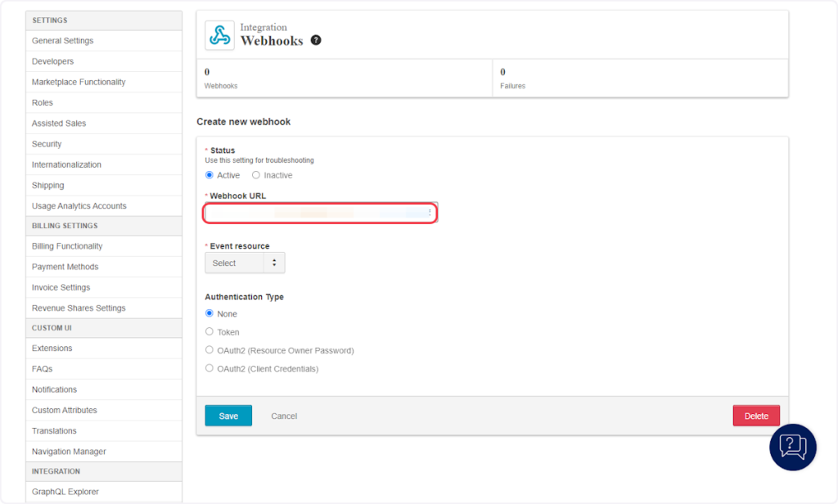Open the support chat bubble icon
838x504 pixels.
pos(793,447)
